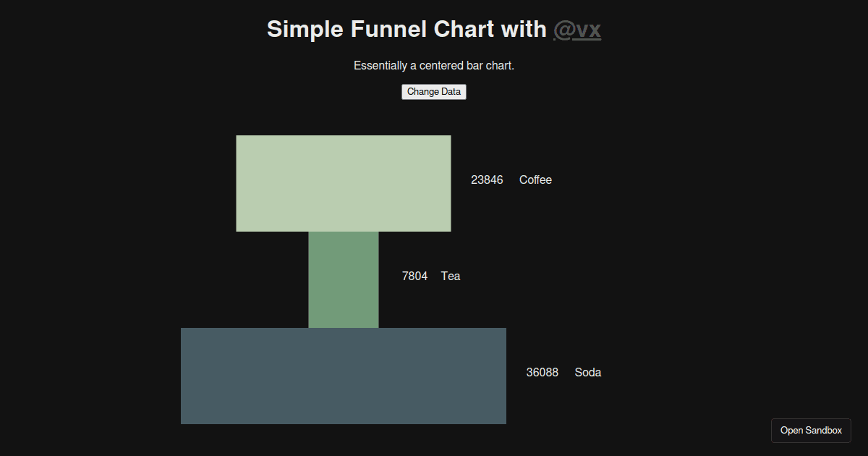Screen dimensions: 868x456
Task: Click the Tea label text
Action: click(x=451, y=276)
